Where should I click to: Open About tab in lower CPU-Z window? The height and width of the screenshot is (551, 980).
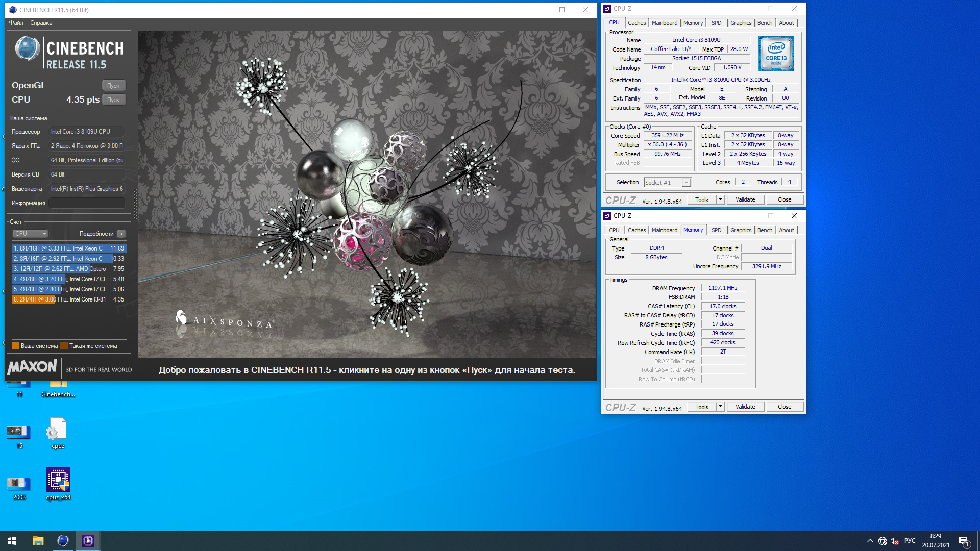787,230
